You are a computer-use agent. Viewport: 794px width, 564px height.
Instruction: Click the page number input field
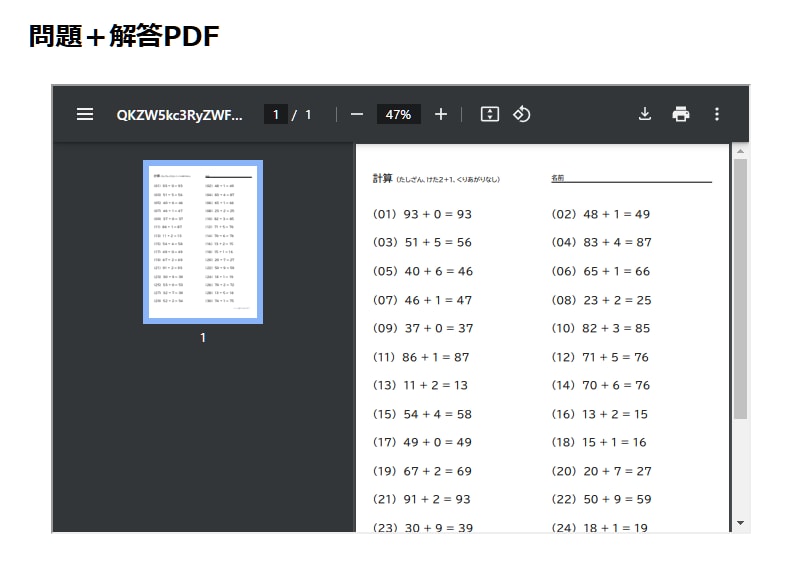276,114
